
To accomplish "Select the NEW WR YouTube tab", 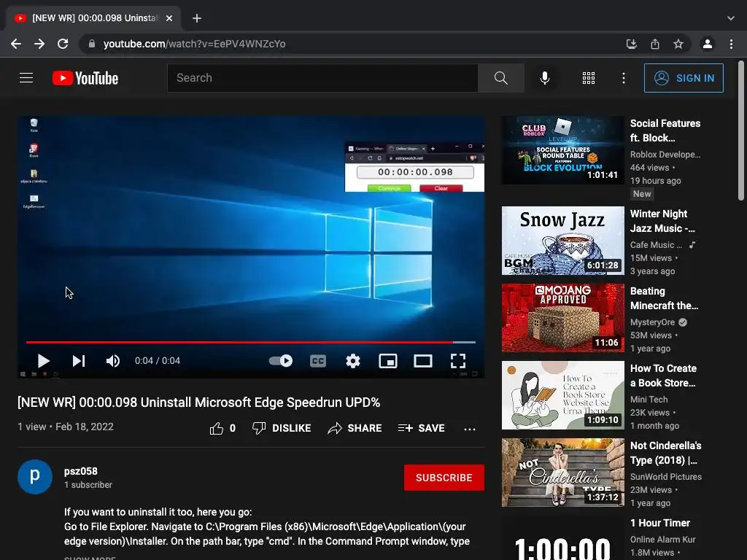I will (94, 18).
